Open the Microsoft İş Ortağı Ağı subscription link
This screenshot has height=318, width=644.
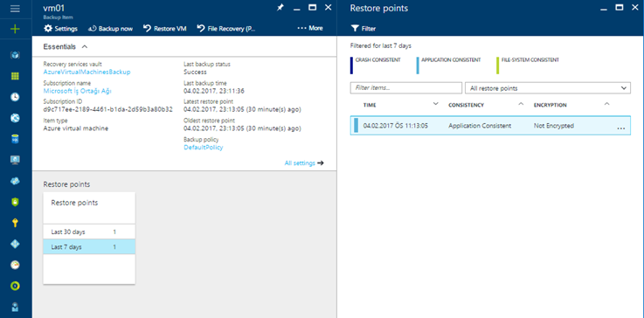pyautogui.click(x=78, y=91)
